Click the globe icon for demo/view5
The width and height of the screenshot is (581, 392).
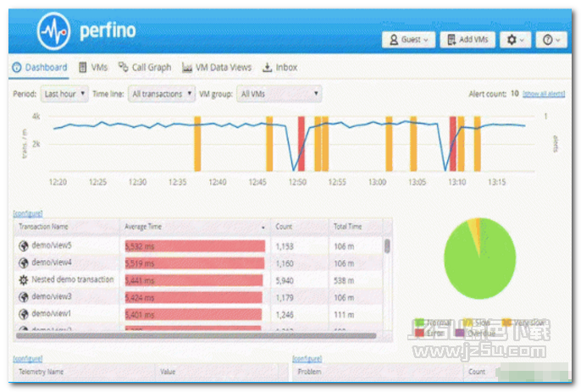click(x=24, y=246)
